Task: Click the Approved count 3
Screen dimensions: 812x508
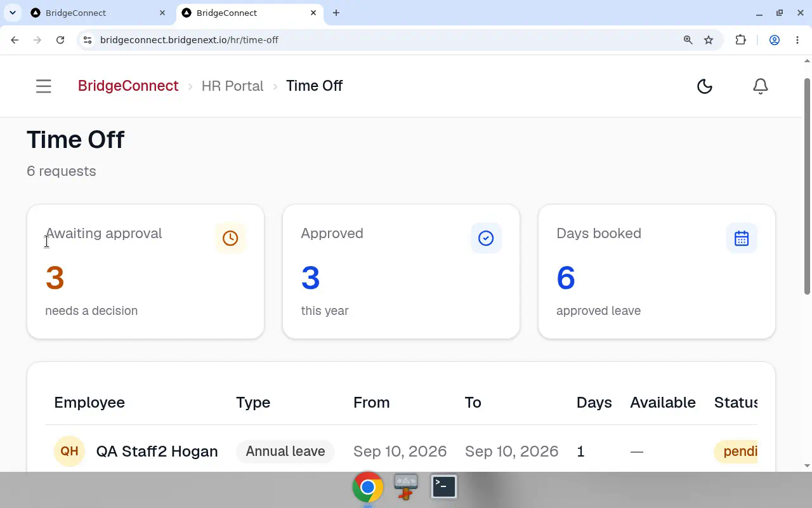Action: [310, 277]
